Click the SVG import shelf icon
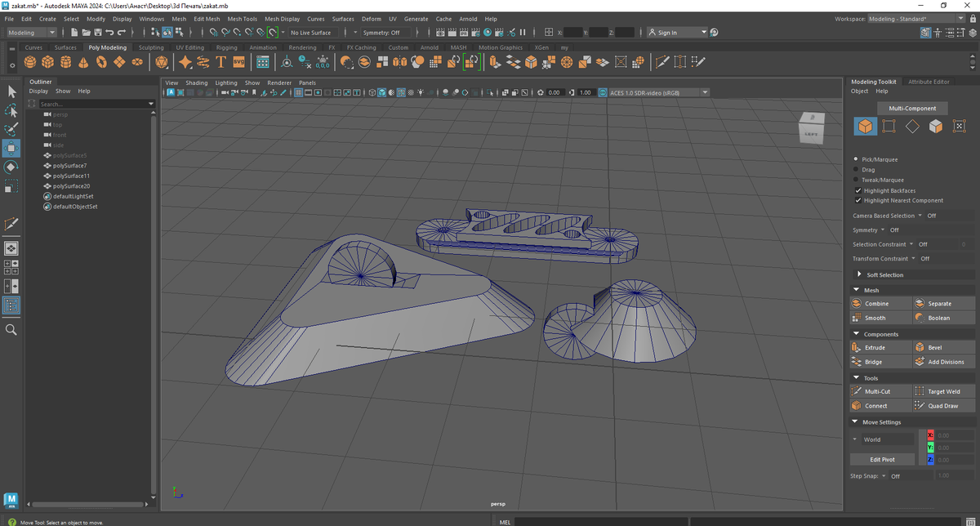The image size is (980, 526). coord(238,63)
